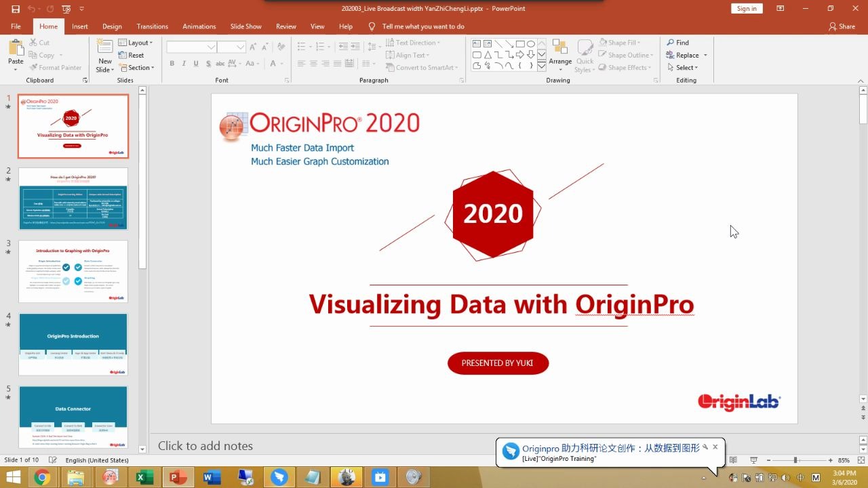
Task: Switch to the Transitions tab
Action: click(152, 26)
